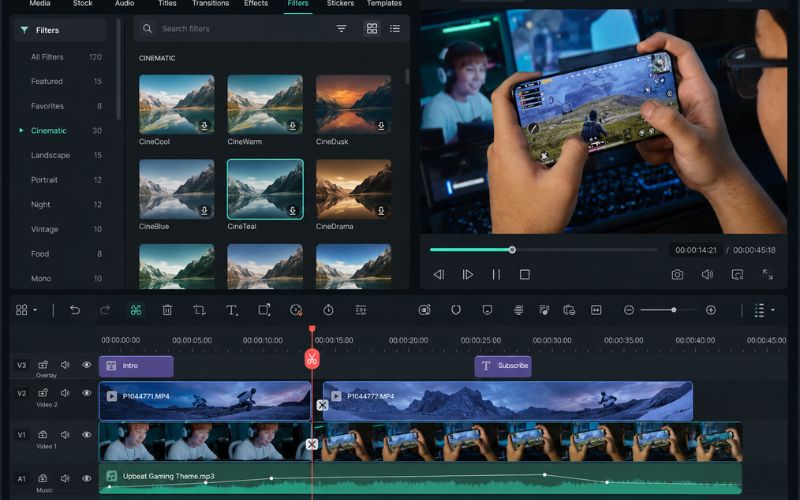800x500 pixels.
Task: Click the speed stopwatch icon
Action: pyautogui.click(x=329, y=310)
